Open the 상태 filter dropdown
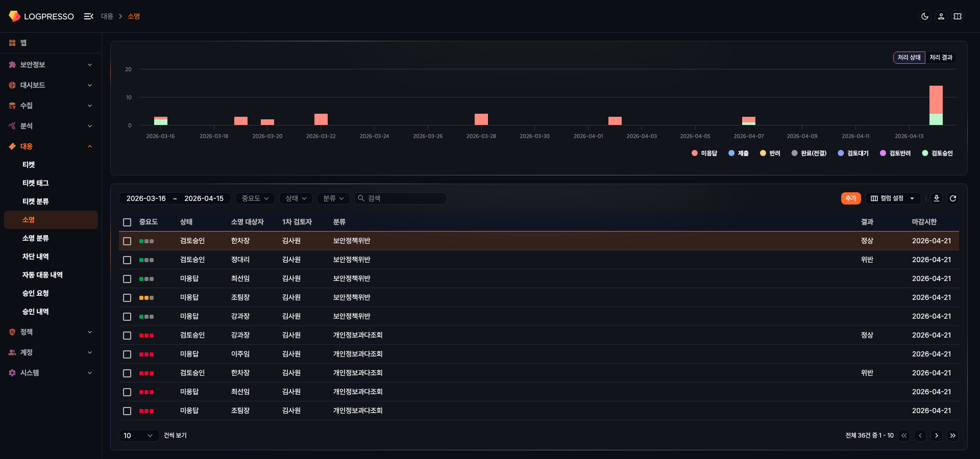 tap(296, 198)
